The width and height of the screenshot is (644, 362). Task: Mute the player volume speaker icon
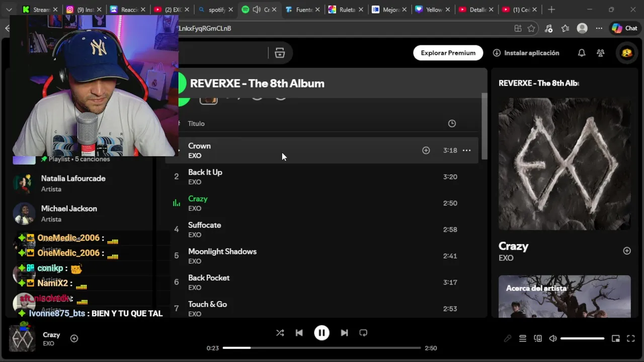(553, 338)
